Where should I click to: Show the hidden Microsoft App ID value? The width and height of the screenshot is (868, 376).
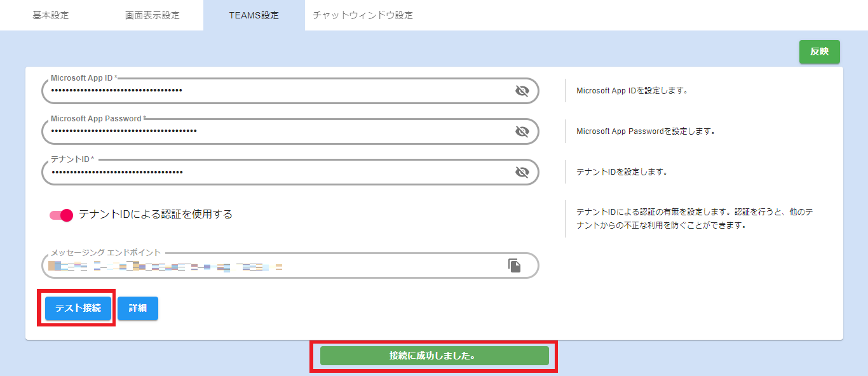tap(522, 91)
